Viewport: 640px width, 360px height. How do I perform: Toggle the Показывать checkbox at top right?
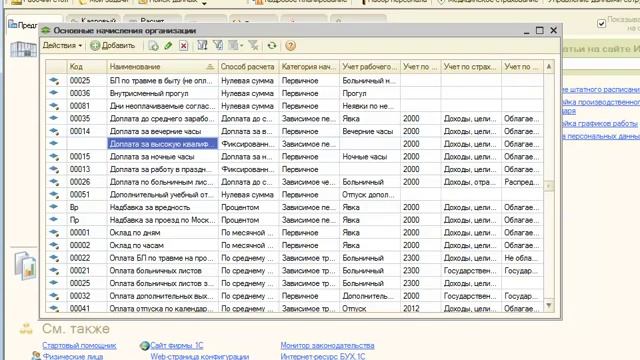tap(601, 24)
